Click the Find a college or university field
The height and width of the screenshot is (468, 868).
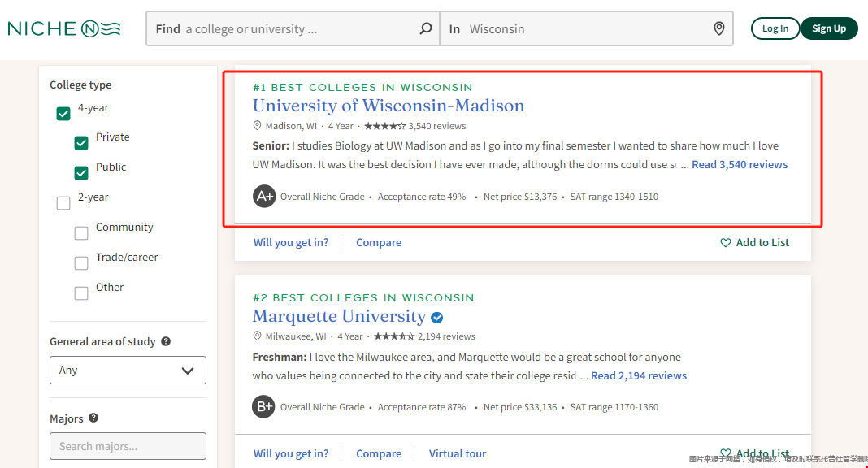pyautogui.click(x=293, y=28)
